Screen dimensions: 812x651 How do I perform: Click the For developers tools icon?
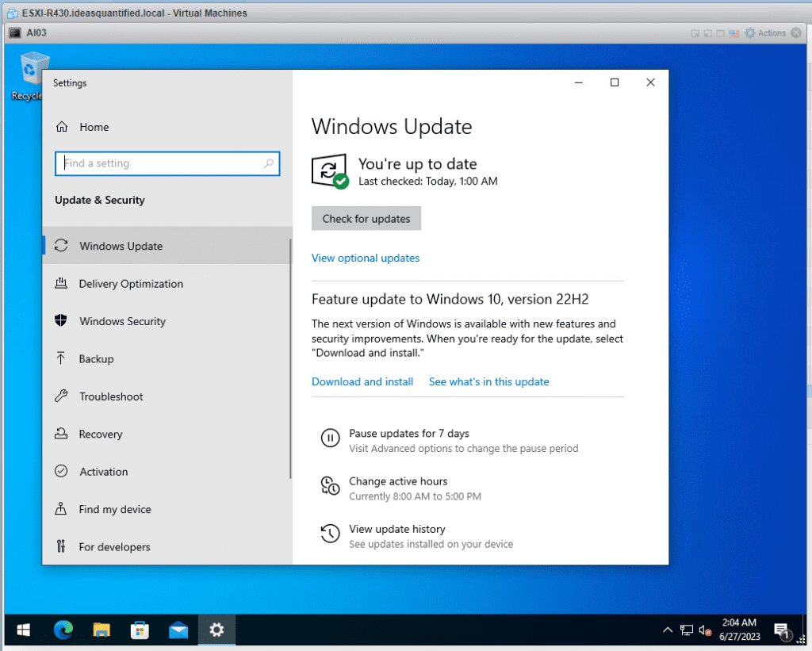[x=60, y=546]
